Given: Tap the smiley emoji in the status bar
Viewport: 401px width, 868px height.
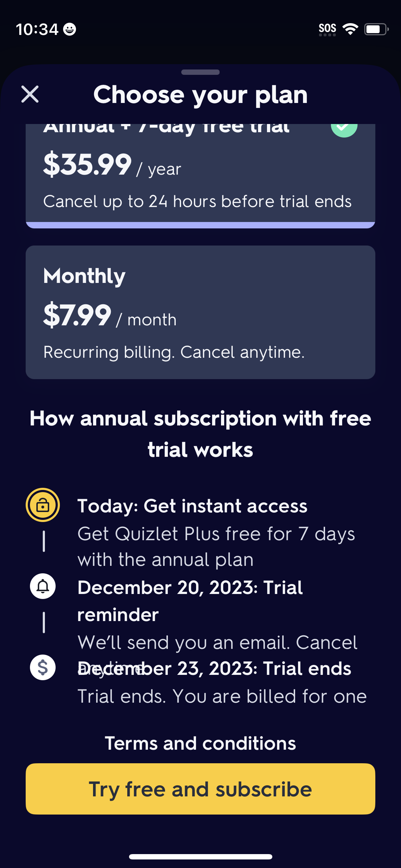Looking at the screenshot, I should [69, 30].
